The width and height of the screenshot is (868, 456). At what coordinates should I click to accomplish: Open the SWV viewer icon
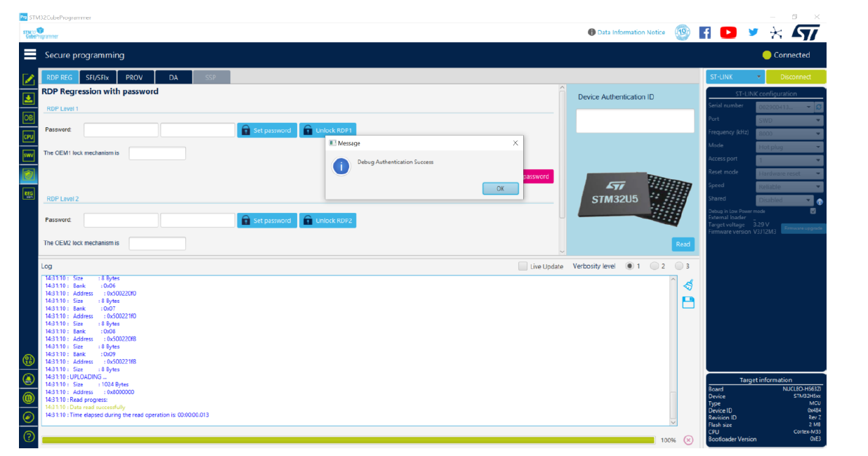click(29, 155)
